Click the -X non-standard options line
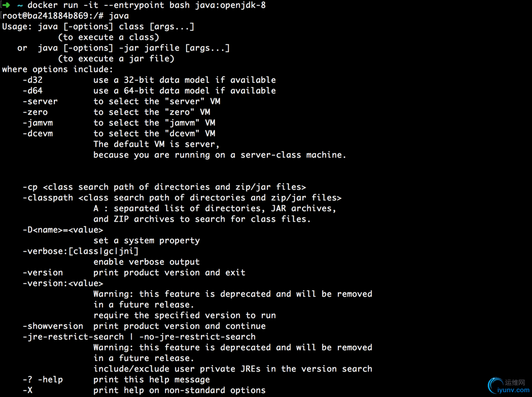 (x=144, y=391)
